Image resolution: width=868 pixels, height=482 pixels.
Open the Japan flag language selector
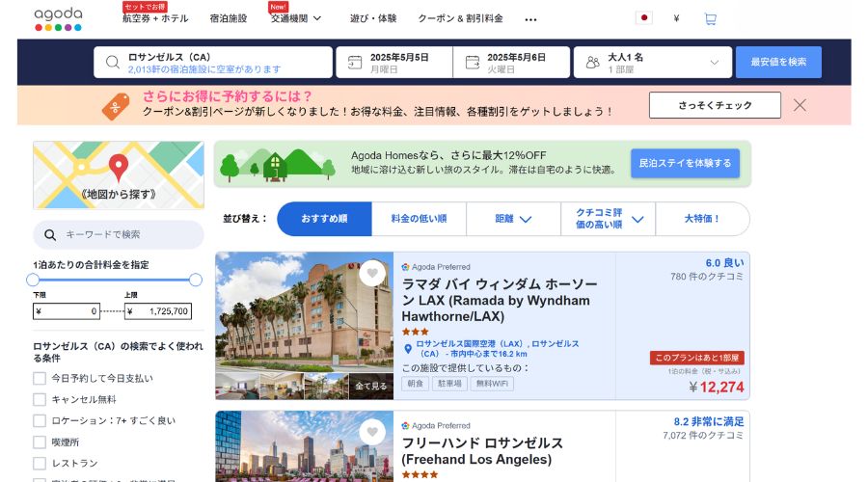point(644,17)
